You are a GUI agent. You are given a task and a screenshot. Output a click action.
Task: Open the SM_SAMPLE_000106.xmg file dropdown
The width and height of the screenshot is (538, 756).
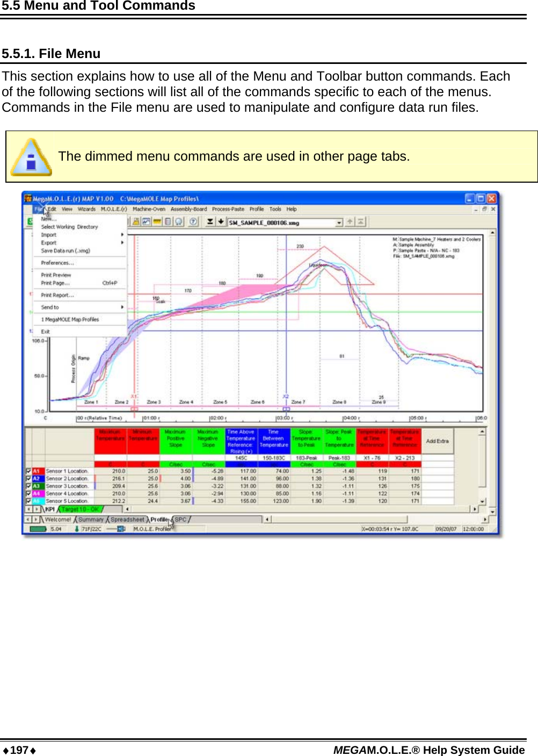tap(339, 222)
